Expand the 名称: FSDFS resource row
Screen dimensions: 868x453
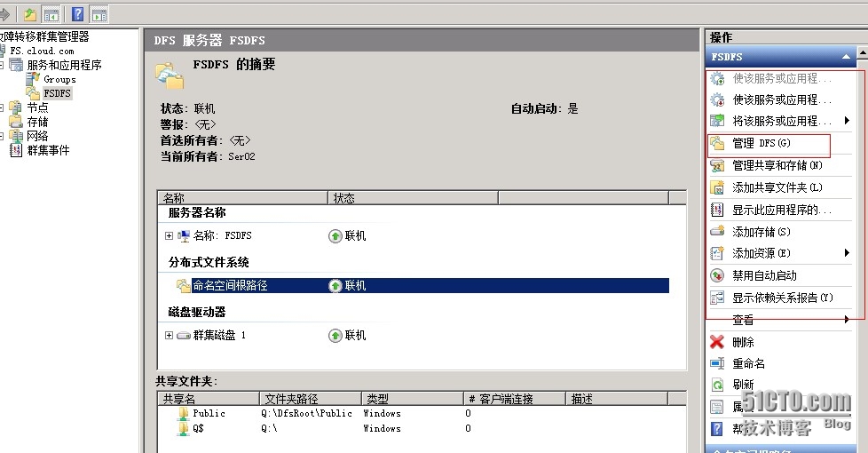pyautogui.click(x=169, y=236)
